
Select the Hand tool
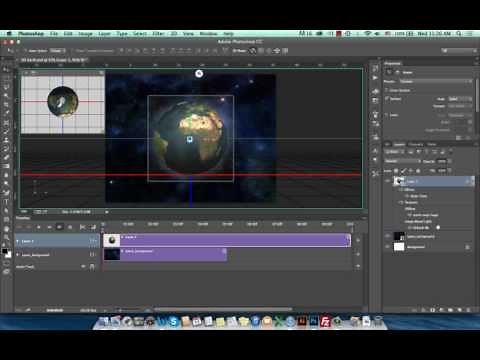click(6, 229)
